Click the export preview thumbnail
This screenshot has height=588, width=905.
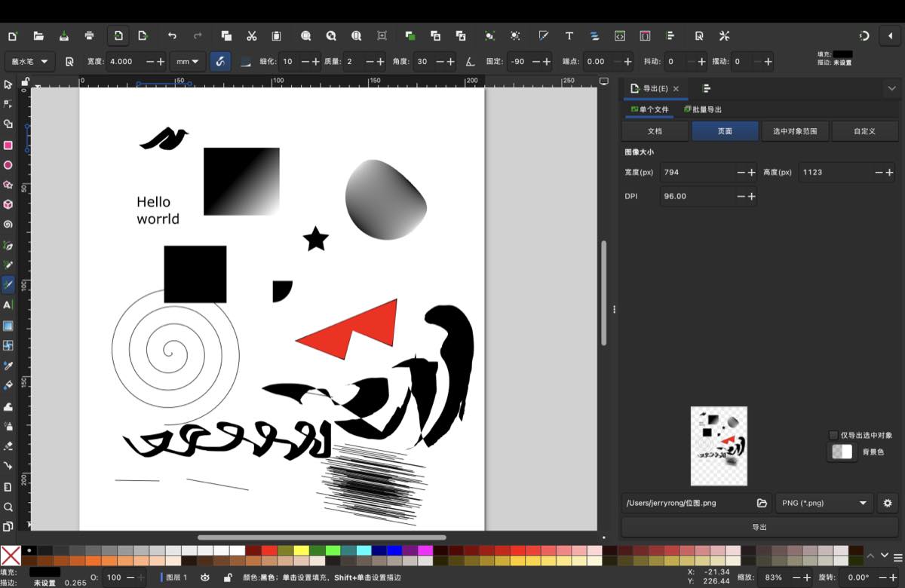point(719,446)
